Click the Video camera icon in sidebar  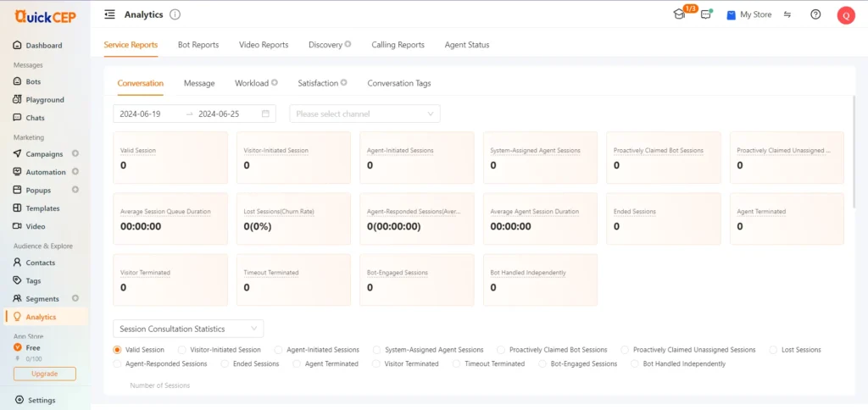pos(17,226)
